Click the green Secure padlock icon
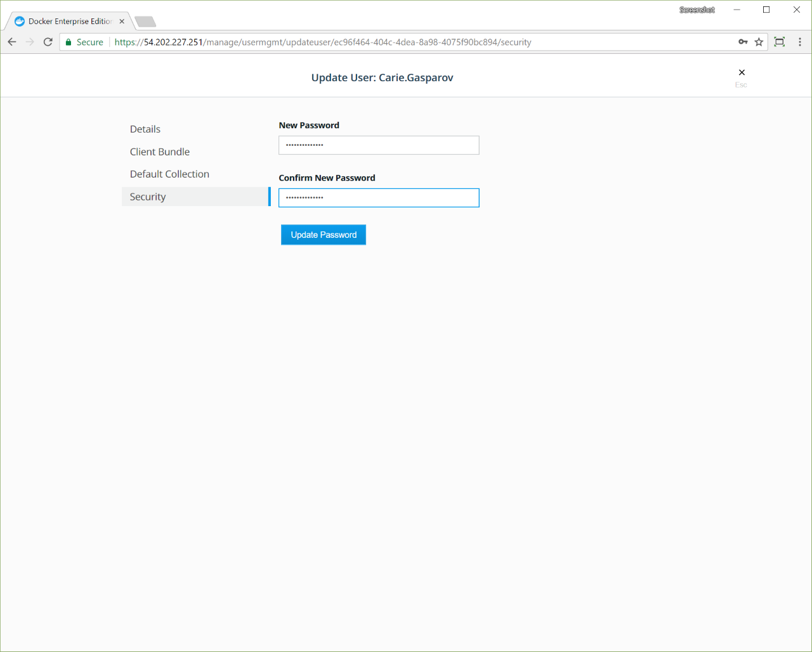Screen dimensions: 812x652 69,42
